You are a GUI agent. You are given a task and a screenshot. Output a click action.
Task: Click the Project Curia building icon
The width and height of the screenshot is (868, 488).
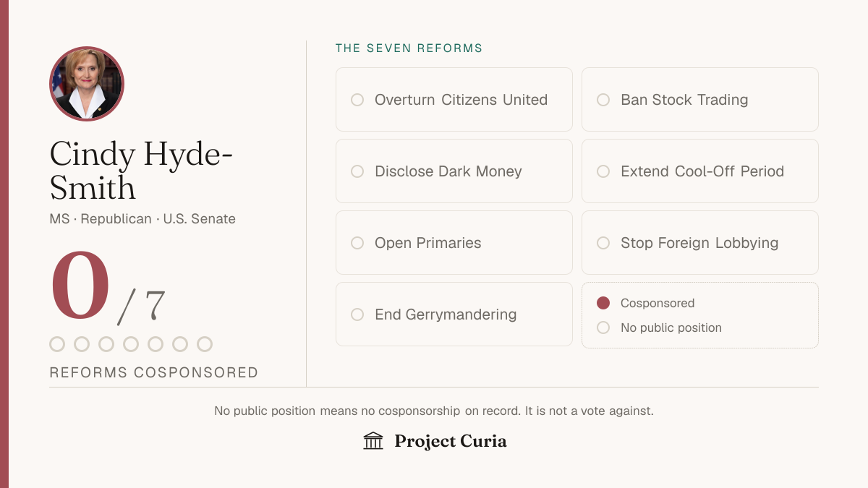click(373, 441)
